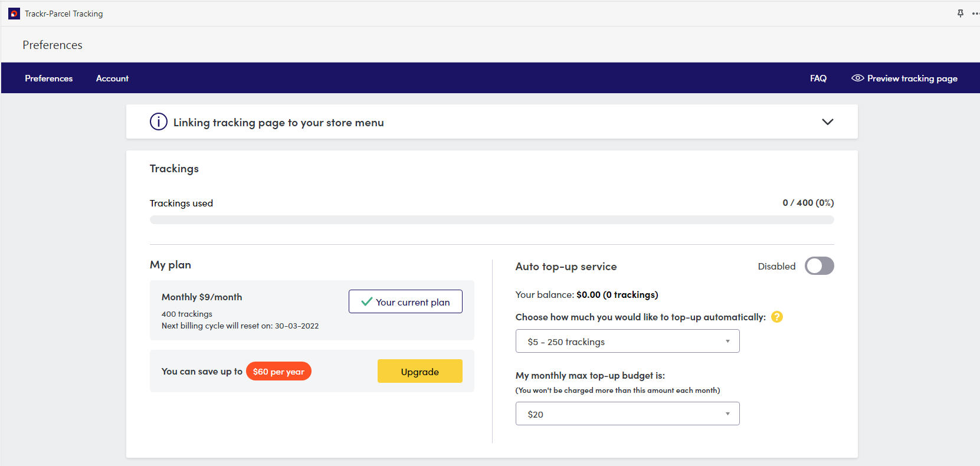Image resolution: width=980 pixels, height=466 pixels.
Task: Open the help tooltip for auto top-up amount
Action: click(x=777, y=317)
